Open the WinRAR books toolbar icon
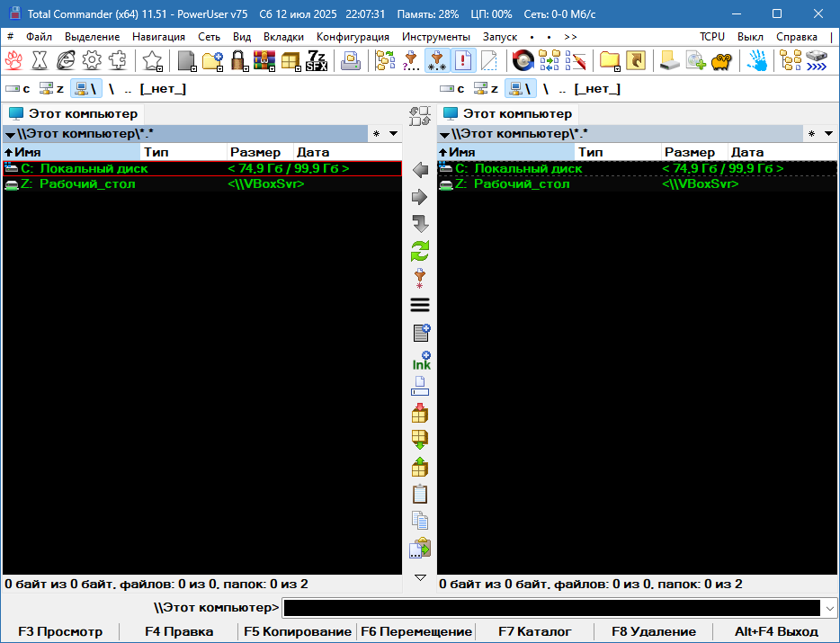840x643 pixels. (264, 60)
